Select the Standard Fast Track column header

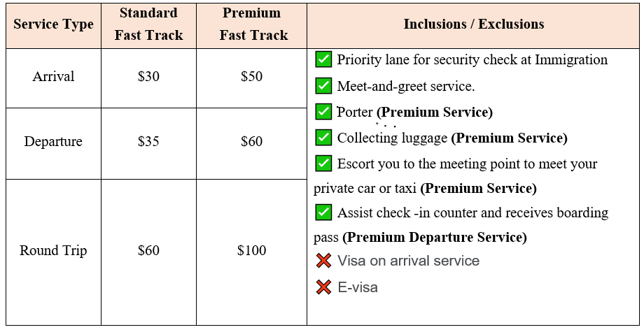[x=148, y=24]
